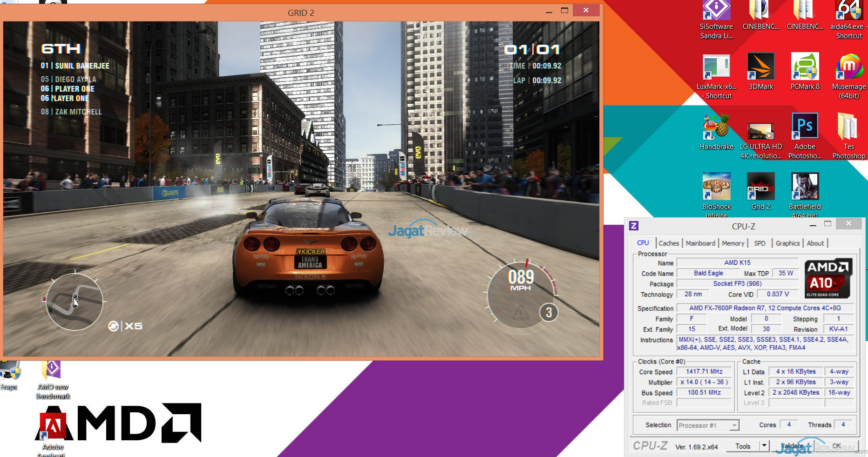This screenshot has height=457, width=868.
Task: Open the SiSoftware Sandra shortcut
Action: click(x=716, y=12)
